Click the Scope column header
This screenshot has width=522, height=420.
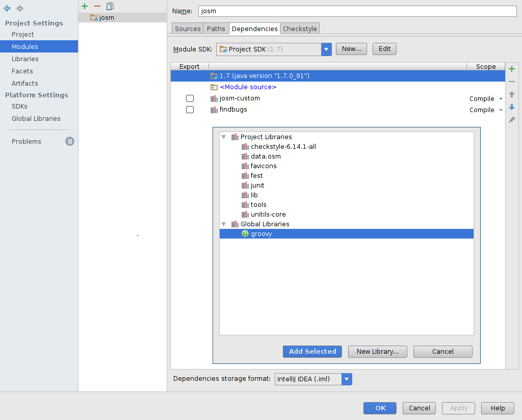click(x=486, y=67)
